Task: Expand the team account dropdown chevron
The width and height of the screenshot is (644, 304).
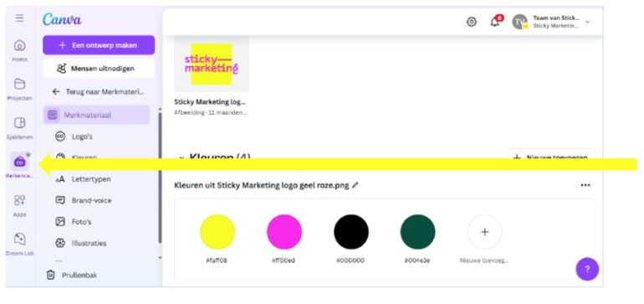Action: (587, 22)
